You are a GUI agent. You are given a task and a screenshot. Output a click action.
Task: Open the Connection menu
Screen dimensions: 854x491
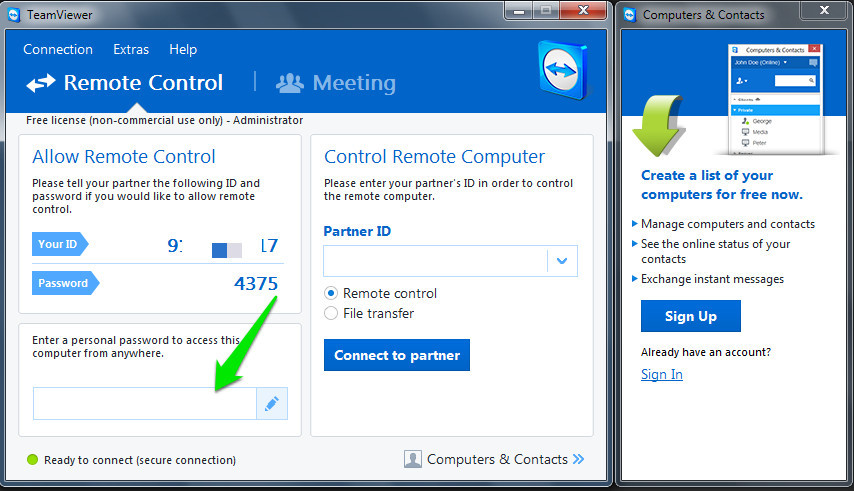pos(58,49)
